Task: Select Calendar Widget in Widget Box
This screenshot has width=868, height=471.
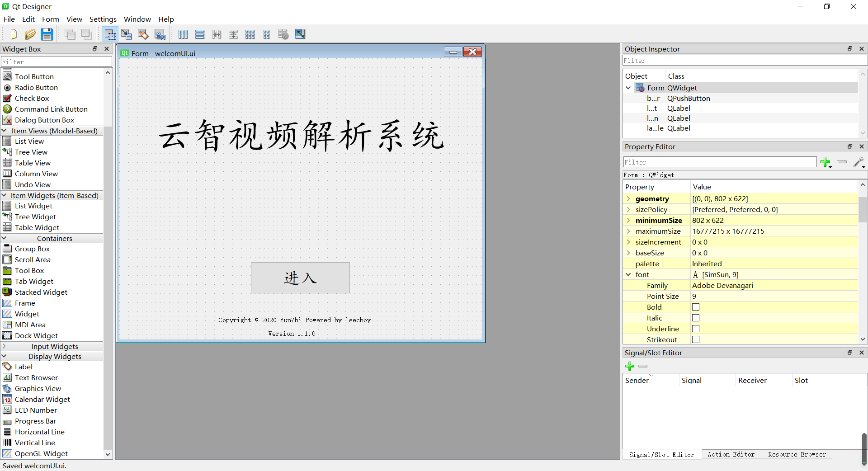Action: click(x=42, y=400)
